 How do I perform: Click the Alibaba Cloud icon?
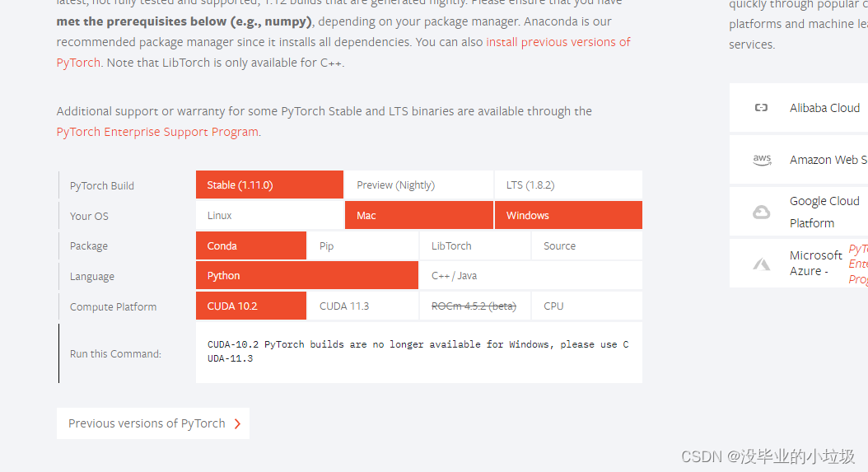(x=761, y=107)
